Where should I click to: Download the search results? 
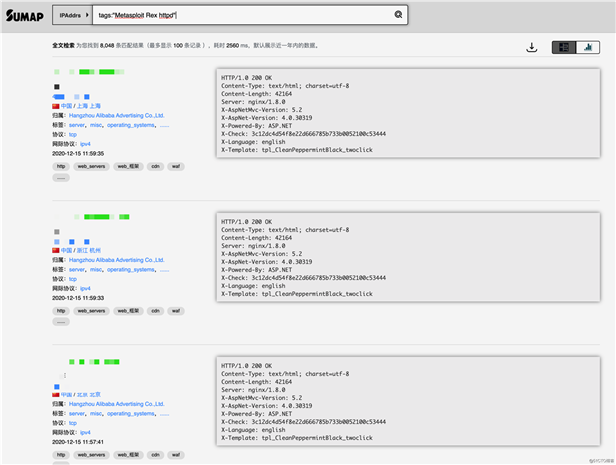click(x=532, y=48)
